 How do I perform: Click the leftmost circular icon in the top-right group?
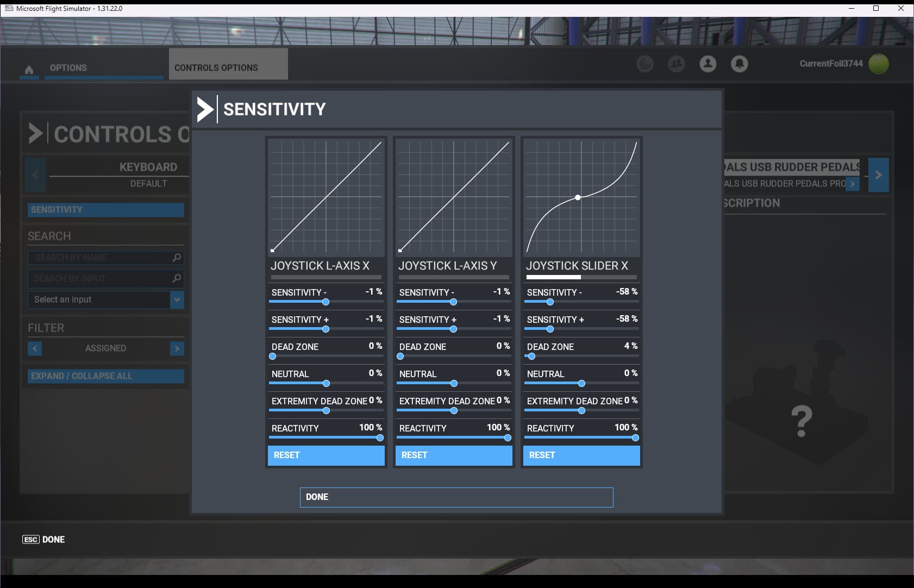(x=646, y=64)
